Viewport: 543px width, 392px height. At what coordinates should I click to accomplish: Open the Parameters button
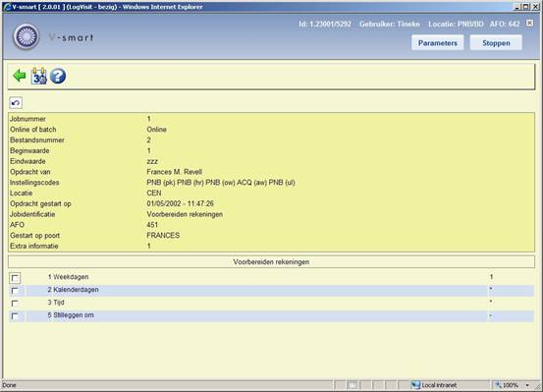coord(437,43)
